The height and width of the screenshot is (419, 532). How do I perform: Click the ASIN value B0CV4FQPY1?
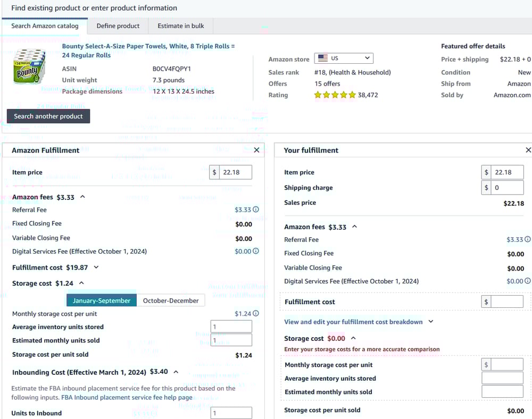click(172, 69)
